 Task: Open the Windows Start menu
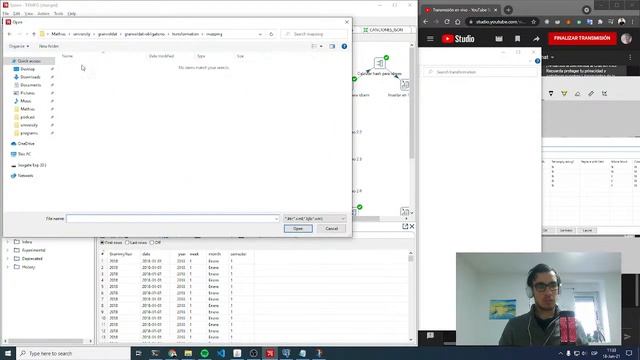(8, 353)
